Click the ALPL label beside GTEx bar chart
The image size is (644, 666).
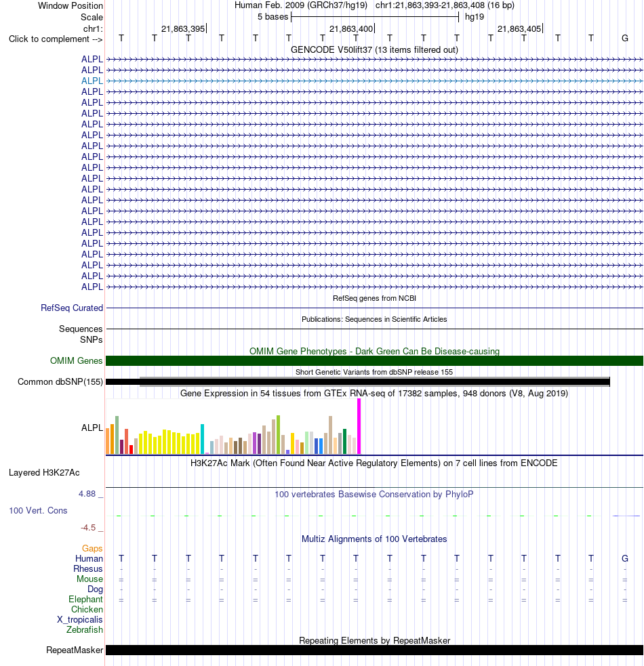(92, 428)
